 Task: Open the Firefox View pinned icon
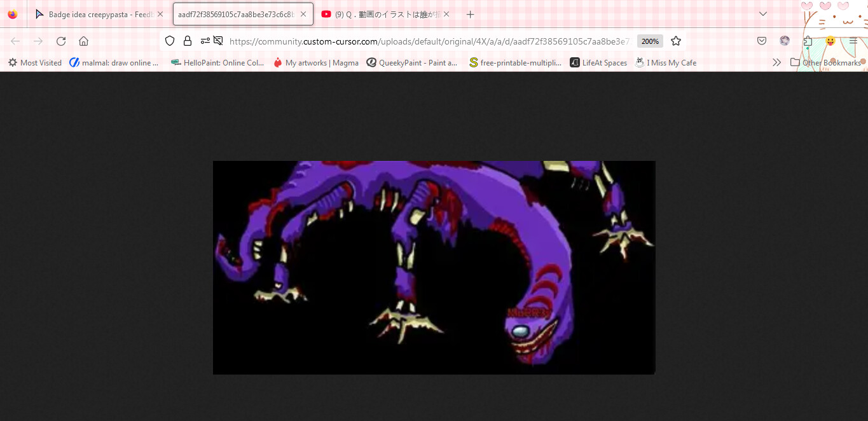[x=13, y=14]
